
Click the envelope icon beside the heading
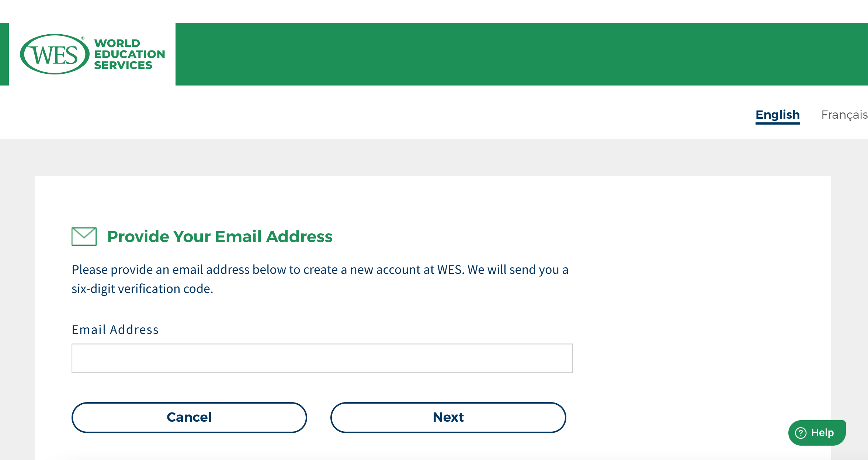pyautogui.click(x=84, y=236)
